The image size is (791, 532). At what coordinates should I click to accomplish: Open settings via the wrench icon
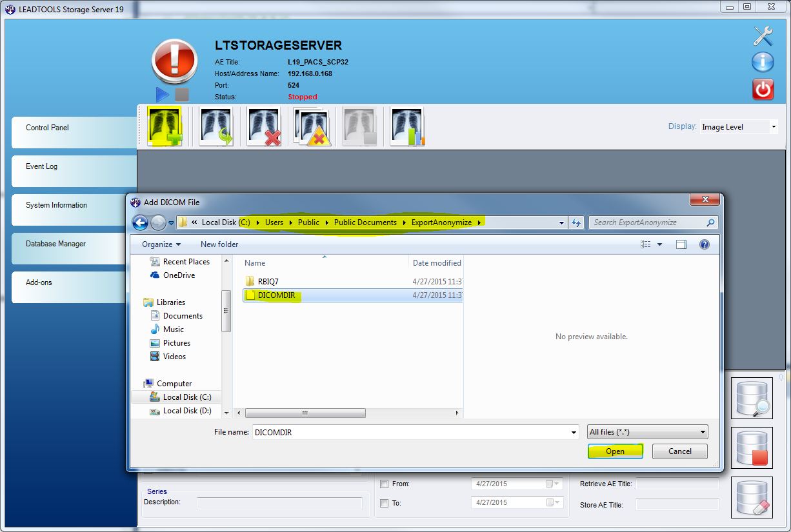click(x=763, y=36)
